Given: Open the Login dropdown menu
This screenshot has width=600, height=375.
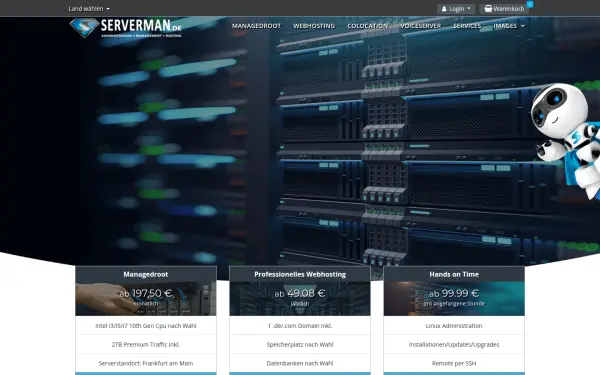Looking at the screenshot, I should click(456, 9).
